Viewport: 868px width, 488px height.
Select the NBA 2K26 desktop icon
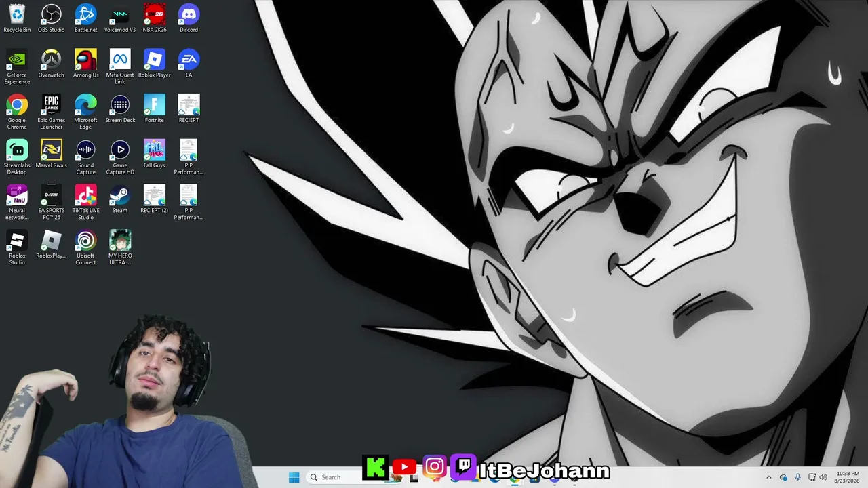coord(155,18)
